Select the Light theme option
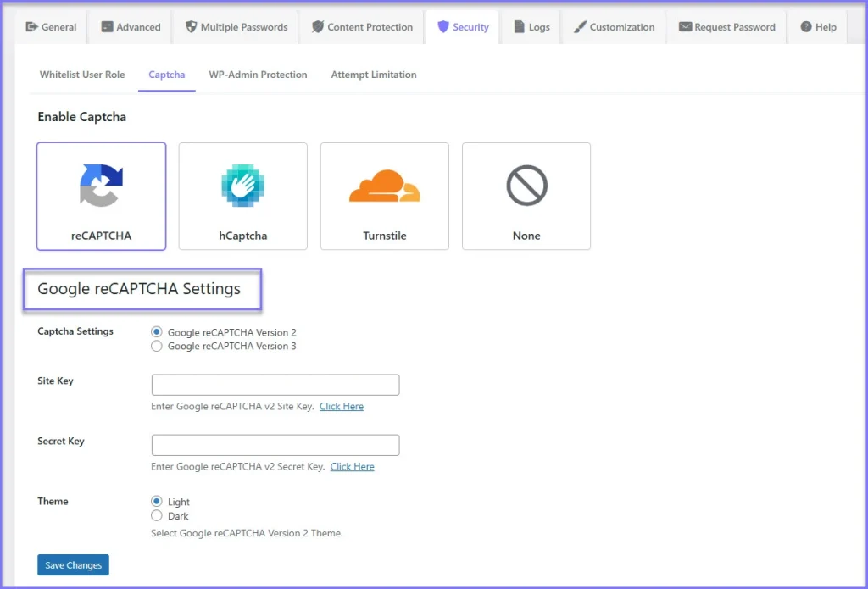 point(157,502)
